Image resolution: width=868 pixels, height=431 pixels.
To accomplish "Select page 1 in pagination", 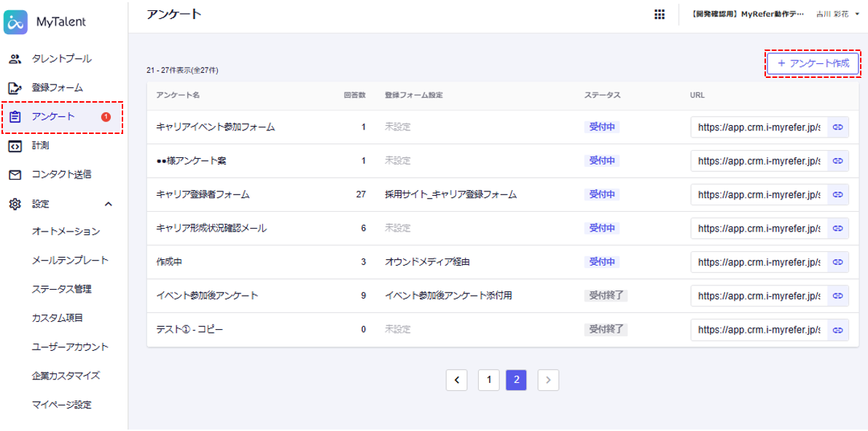I will 489,379.
